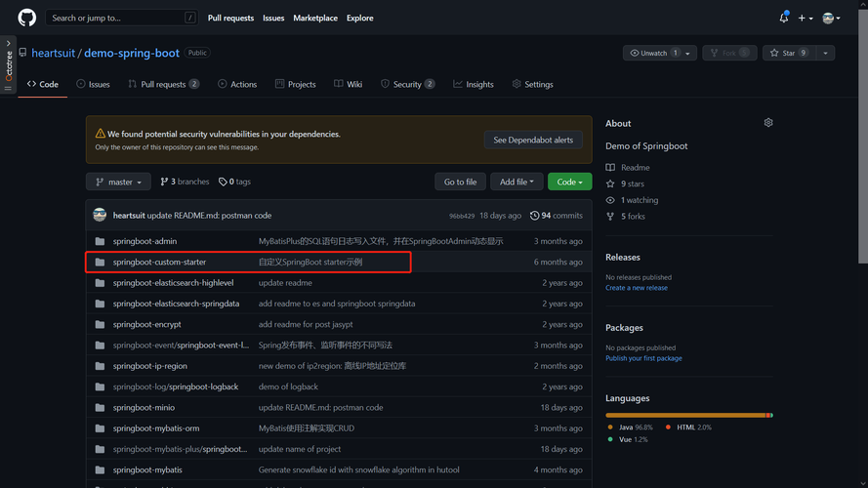Focus the Search or jump to field

[121, 18]
